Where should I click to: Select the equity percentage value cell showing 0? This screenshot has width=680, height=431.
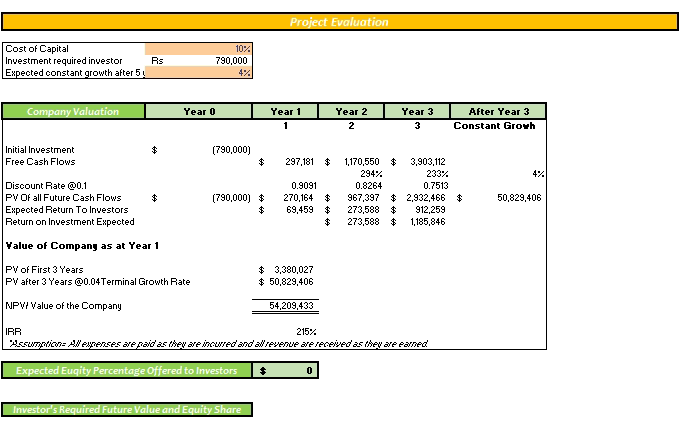point(286,370)
